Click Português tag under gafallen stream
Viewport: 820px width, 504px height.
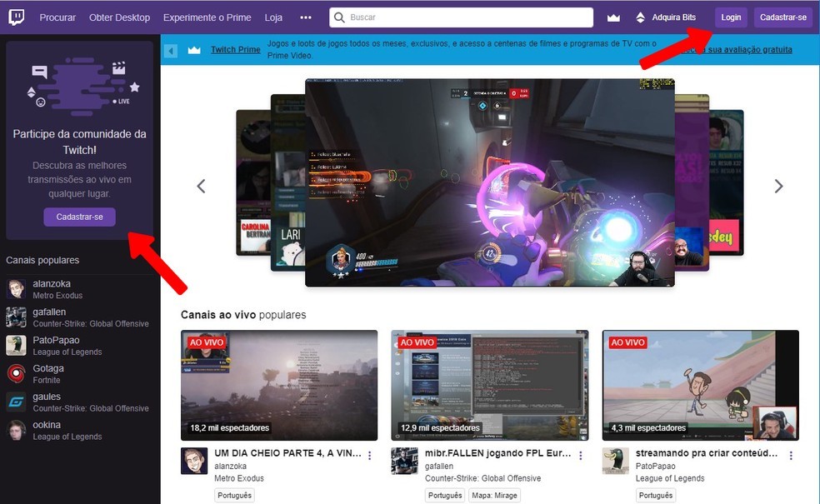pyautogui.click(x=445, y=495)
